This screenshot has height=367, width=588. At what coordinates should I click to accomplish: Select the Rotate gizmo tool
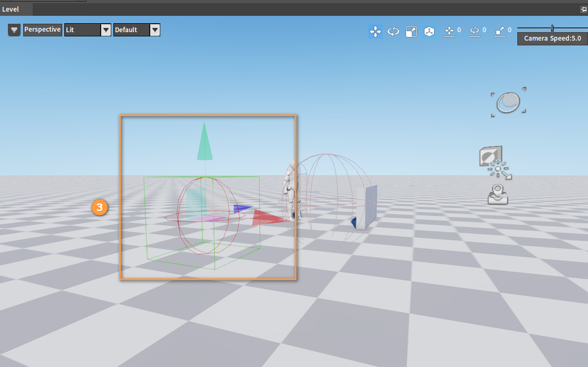393,32
